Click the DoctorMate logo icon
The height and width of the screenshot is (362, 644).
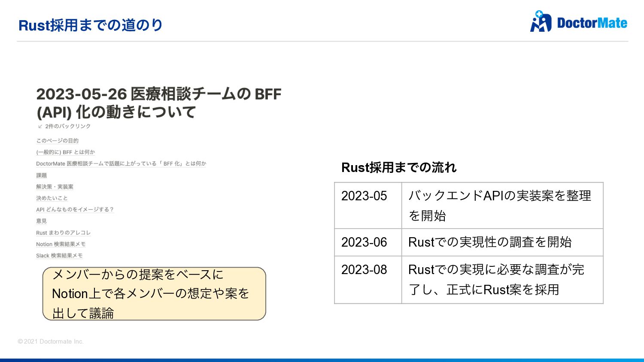click(541, 22)
